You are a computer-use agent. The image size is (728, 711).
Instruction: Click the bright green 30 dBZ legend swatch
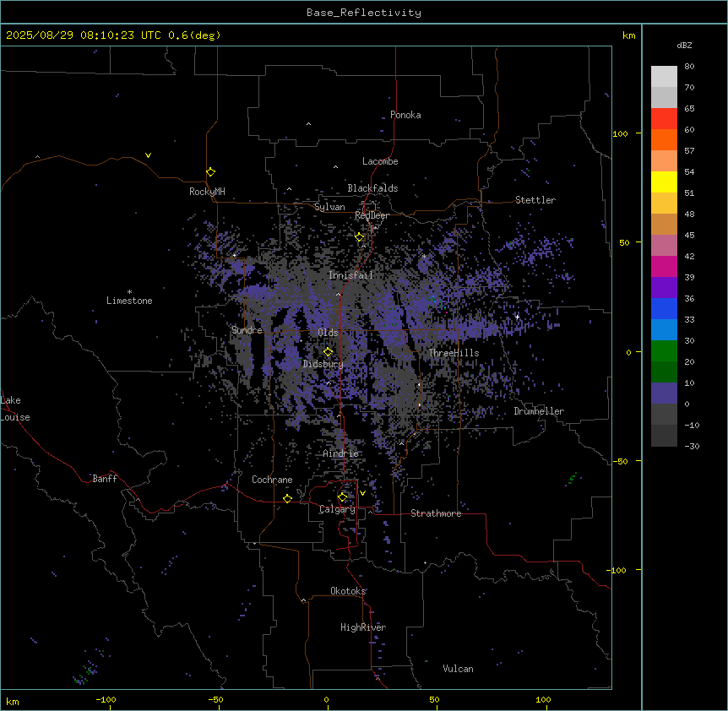[x=664, y=351]
